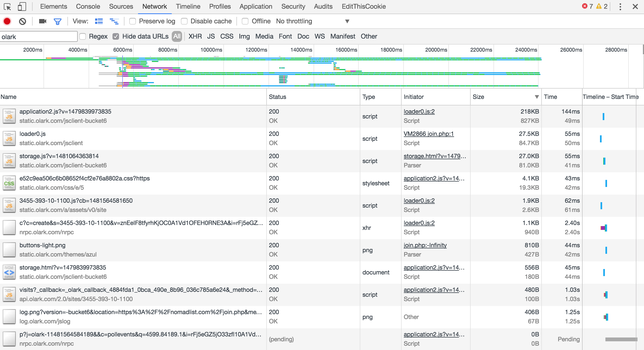Click on the olark filter input field
Image resolution: width=644 pixels, height=350 pixels.
point(38,37)
